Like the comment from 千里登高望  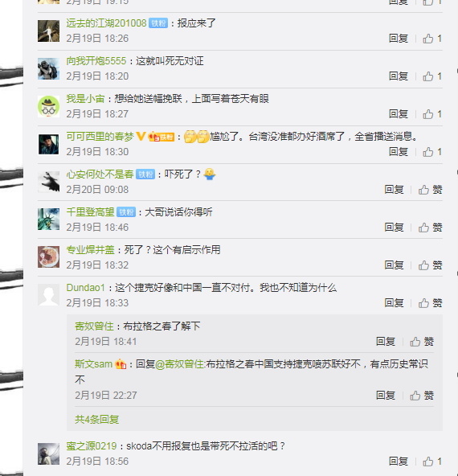point(430,228)
